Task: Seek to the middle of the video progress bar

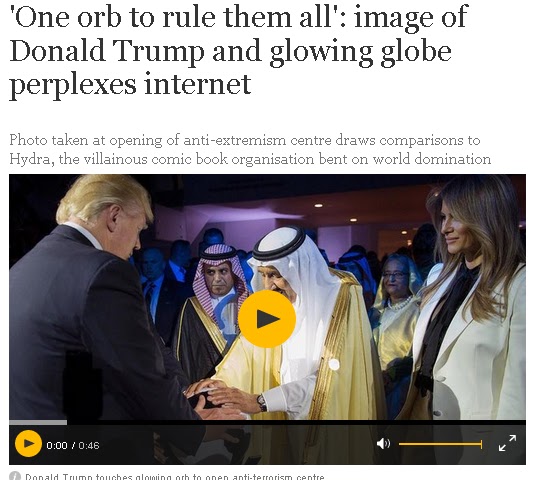Action: (x=267, y=422)
